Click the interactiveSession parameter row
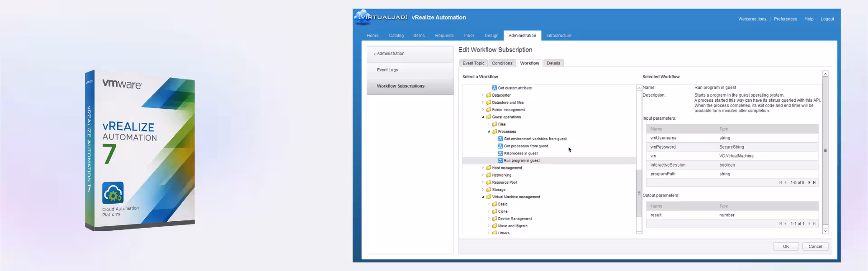The width and height of the screenshot is (868, 271). 732,165
